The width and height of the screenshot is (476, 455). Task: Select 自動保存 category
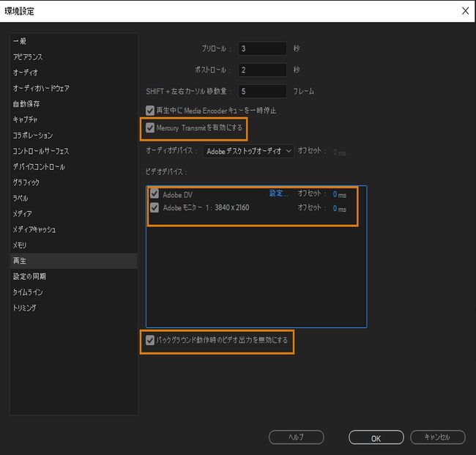tap(73, 104)
